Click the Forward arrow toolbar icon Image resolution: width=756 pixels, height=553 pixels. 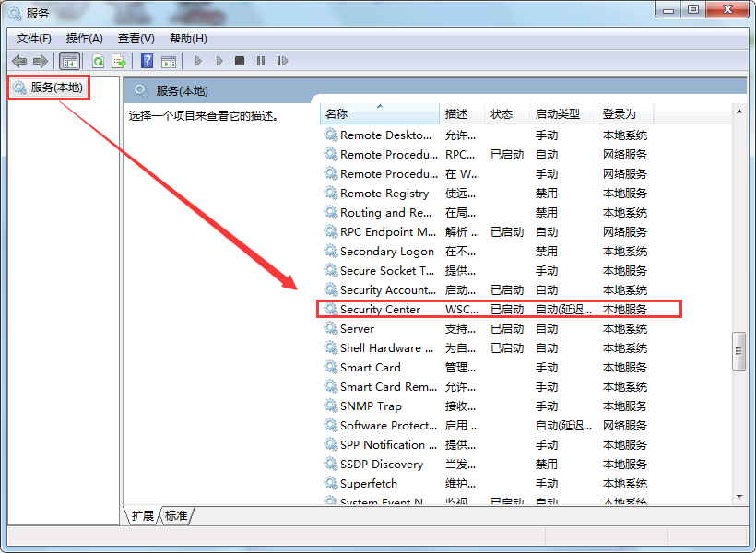(40, 61)
